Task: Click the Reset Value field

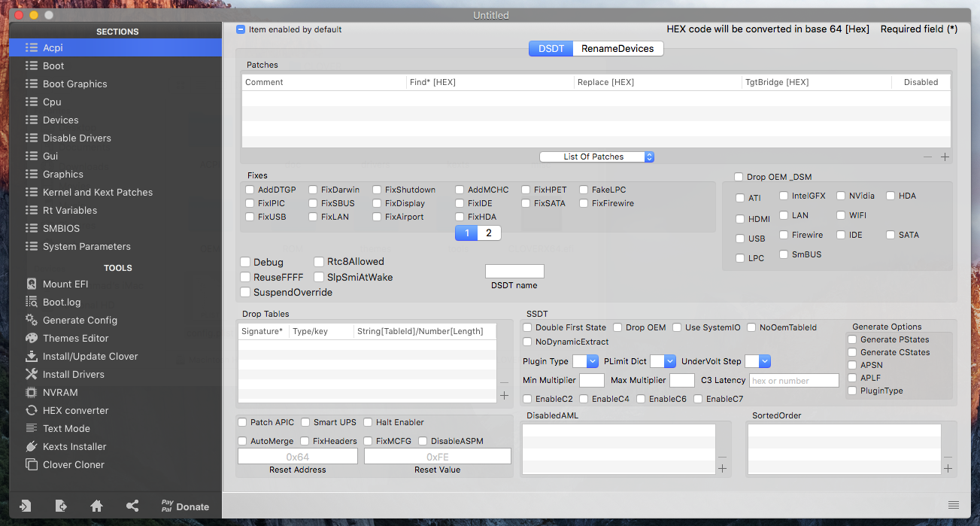Action: tap(438, 457)
